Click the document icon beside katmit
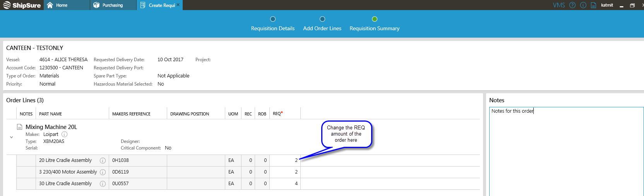The image size is (644, 196). 593,5
